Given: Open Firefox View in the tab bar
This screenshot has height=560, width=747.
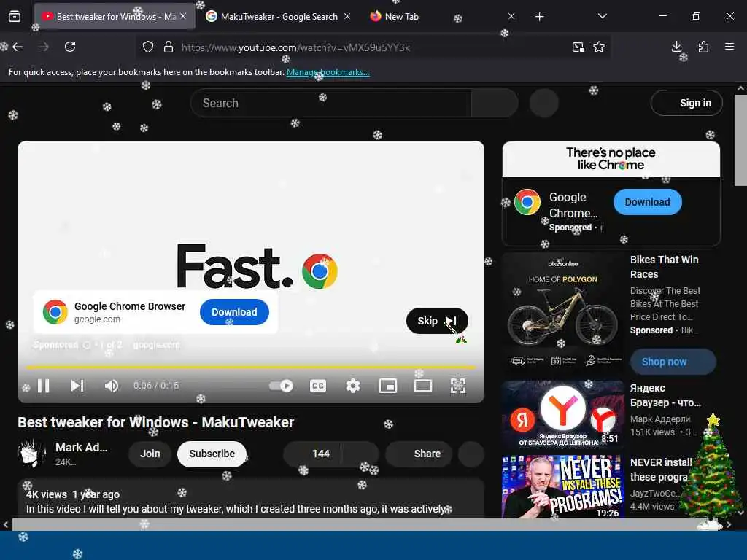Looking at the screenshot, I should 15,17.
